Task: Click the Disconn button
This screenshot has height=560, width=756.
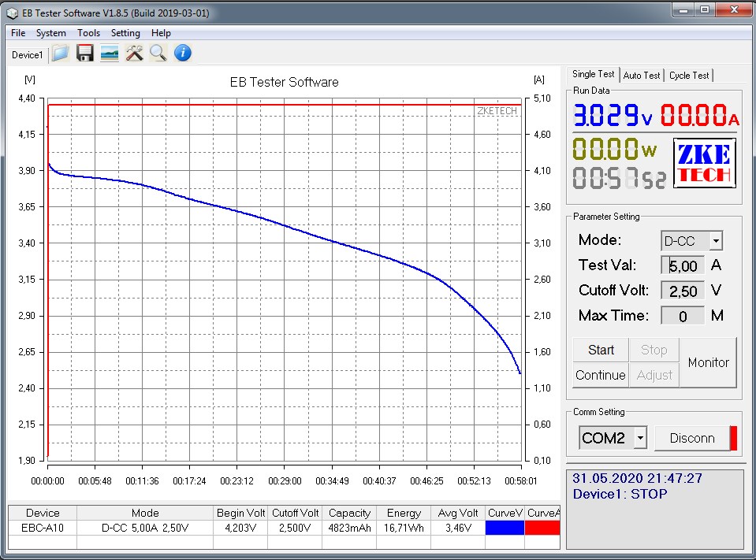Action: (x=691, y=438)
